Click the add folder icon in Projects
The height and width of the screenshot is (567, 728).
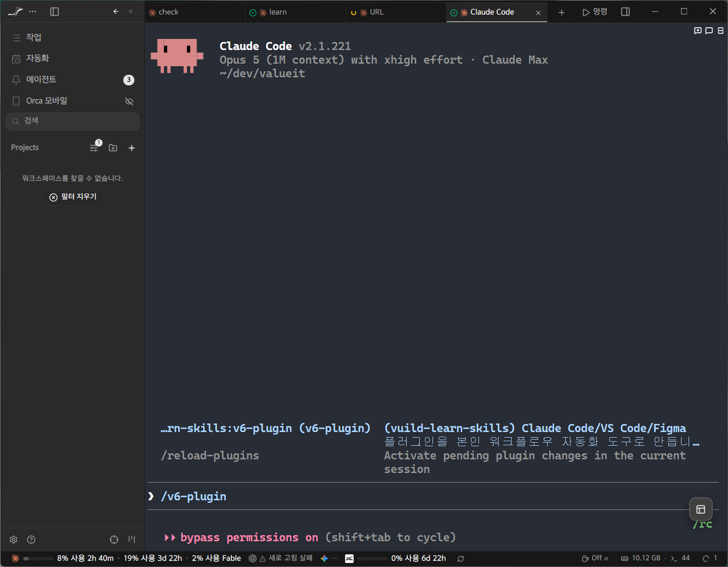point(113,148)
